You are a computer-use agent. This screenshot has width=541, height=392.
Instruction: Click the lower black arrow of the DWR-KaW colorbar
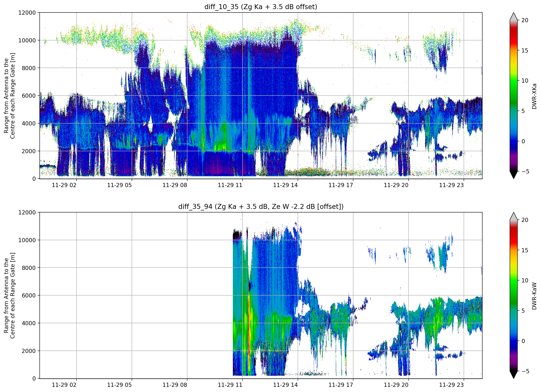(x=514, y=375)
